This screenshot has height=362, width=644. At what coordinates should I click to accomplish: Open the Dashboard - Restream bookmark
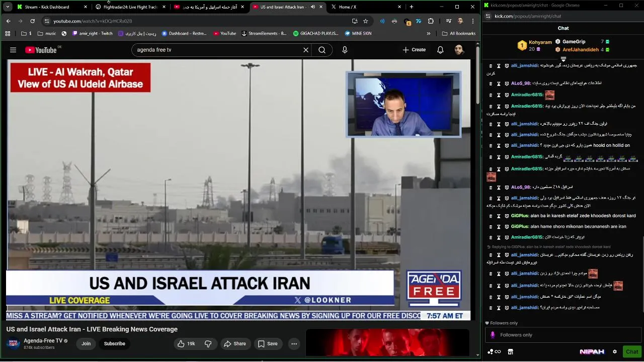[x=184, y=34]
